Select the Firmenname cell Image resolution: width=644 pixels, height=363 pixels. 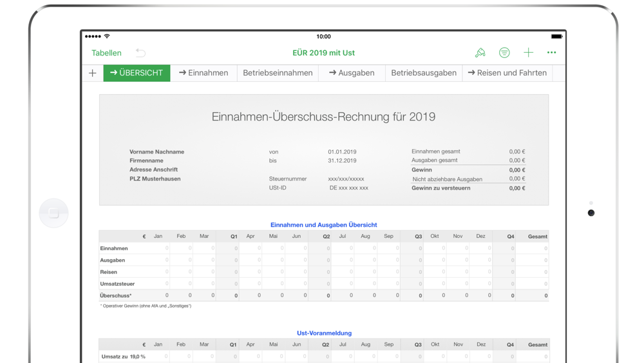(146, 161)
